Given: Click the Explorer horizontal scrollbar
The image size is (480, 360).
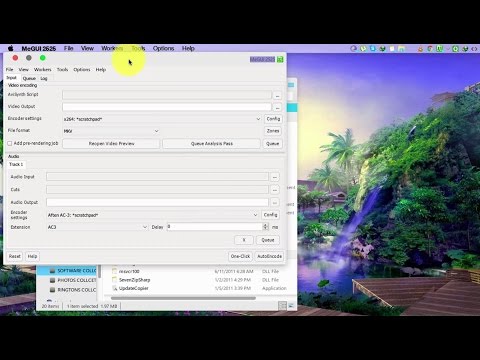Looking at the screenshot, I should [x=183, y=298].
